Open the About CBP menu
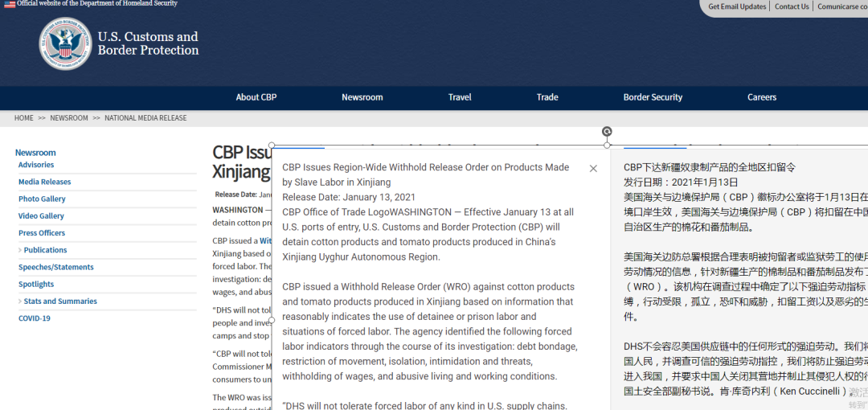This screenshot has width=868, height=410. [x=256, y=97]
